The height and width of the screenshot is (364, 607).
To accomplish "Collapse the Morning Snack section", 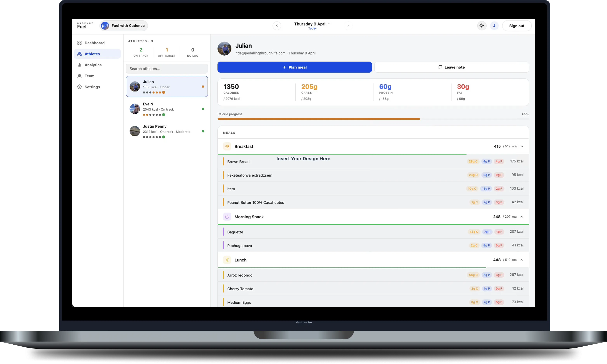I will [x=522, y=217].
